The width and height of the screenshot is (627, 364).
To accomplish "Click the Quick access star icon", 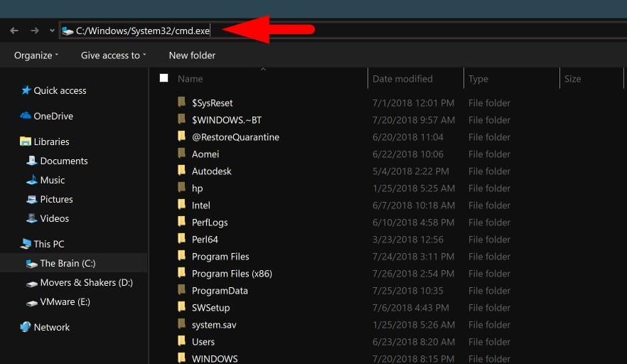I will pos(26,90).
